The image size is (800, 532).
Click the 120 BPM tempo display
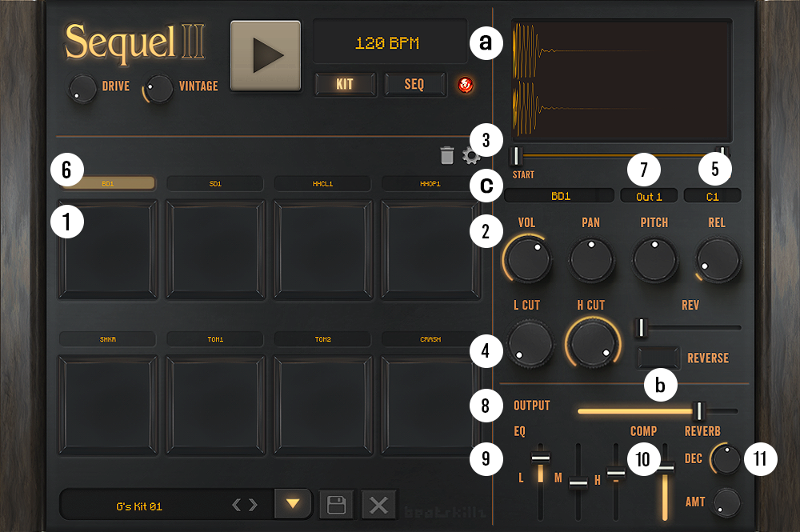pos(387,42)
